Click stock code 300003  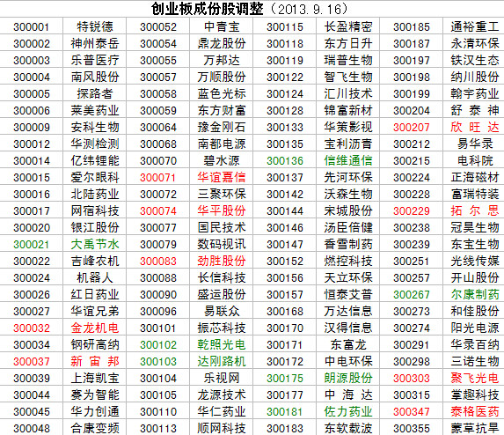[x=32, y=61]
